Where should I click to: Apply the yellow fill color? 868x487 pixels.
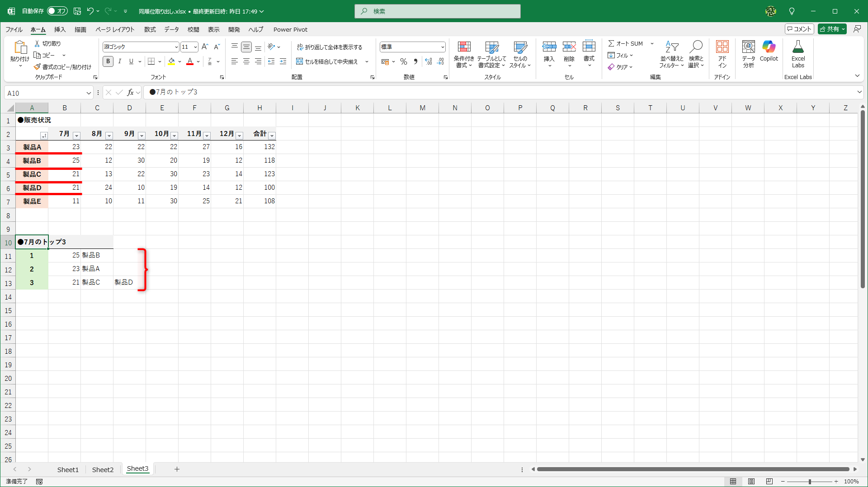(171, 61)
